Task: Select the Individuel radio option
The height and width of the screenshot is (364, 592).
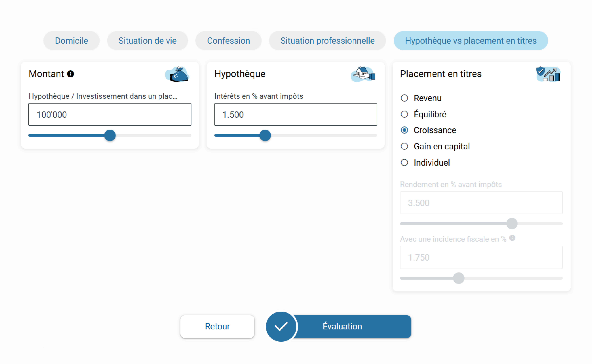Action: coord(404,163)
